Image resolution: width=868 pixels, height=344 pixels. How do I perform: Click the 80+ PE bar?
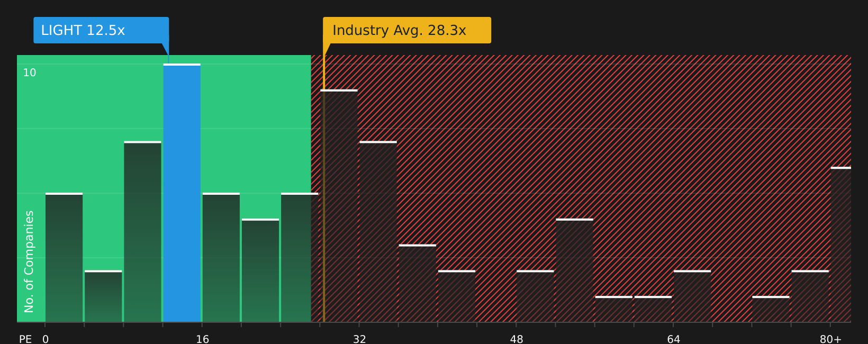point(841,245)
